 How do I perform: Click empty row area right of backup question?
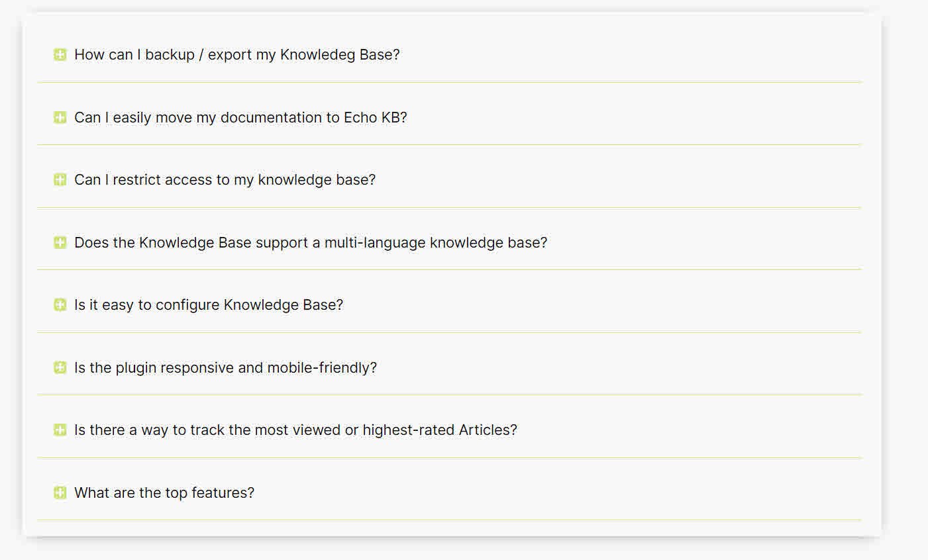pyautogui.click(x=629, y=54)
